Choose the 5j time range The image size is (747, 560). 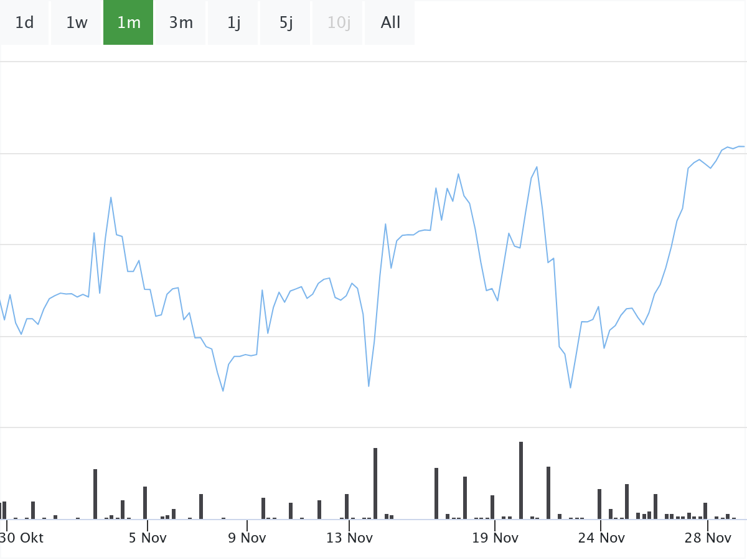coord(285,23)
